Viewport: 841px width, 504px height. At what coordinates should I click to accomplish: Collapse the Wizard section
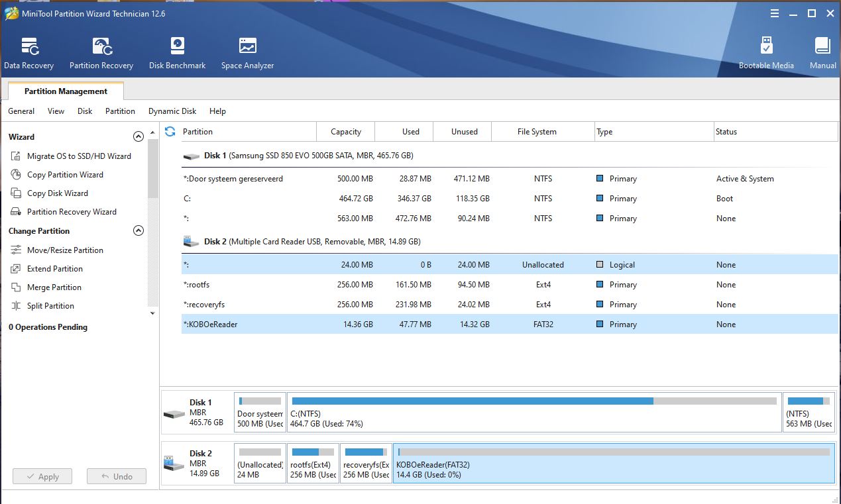click(x=139, y=137)
